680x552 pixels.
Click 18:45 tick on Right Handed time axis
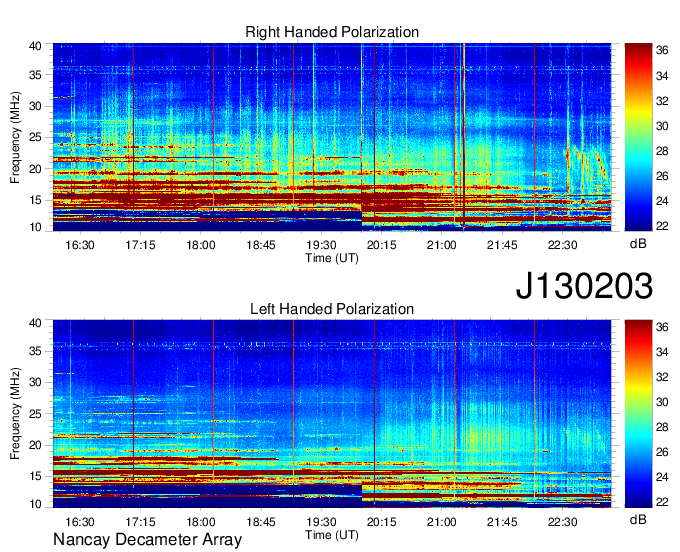[x=261, y=245]
